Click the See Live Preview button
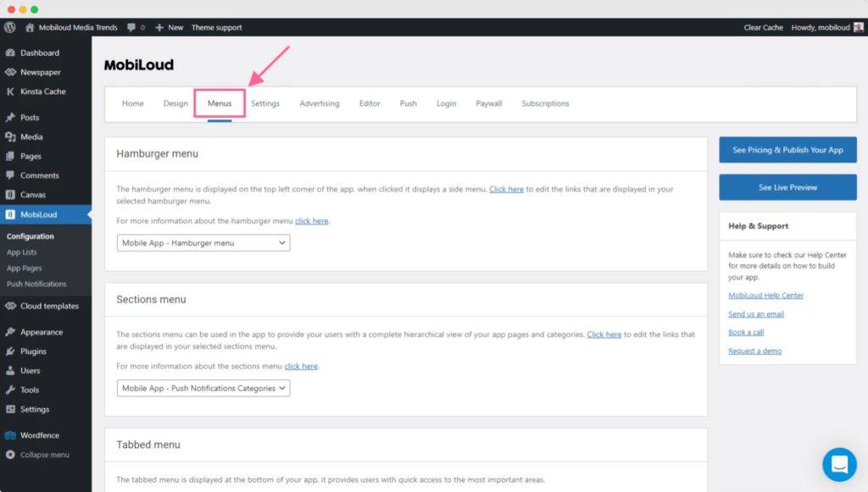The image size is (868, 492). (x=787, y=187)
